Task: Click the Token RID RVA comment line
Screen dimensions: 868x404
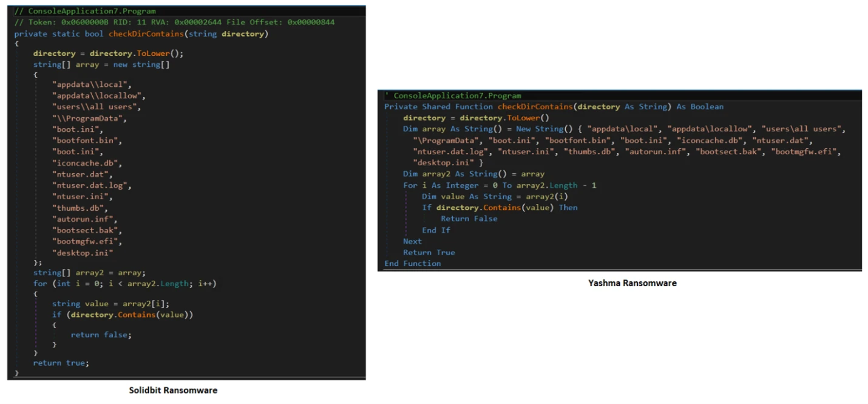Action: tap(174, 22)
